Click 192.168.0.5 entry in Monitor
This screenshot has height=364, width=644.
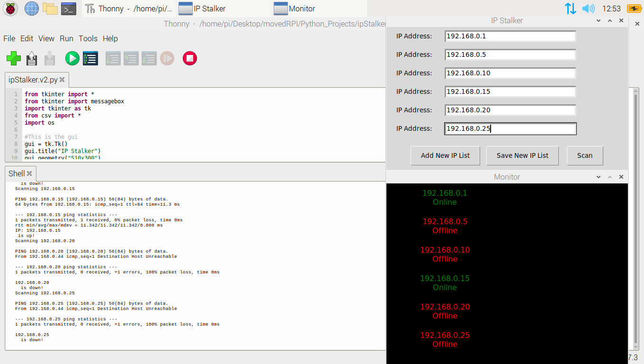coord(445,226)
